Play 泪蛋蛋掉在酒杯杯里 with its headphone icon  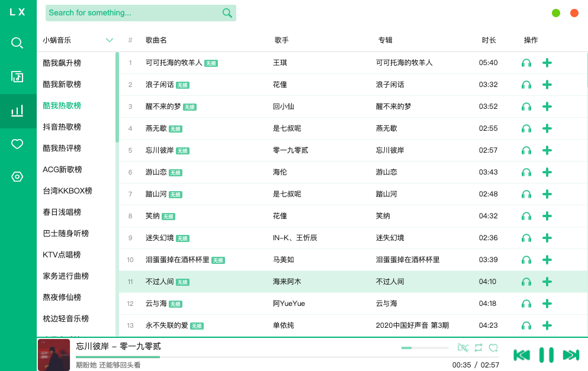(x=526, y=260)
